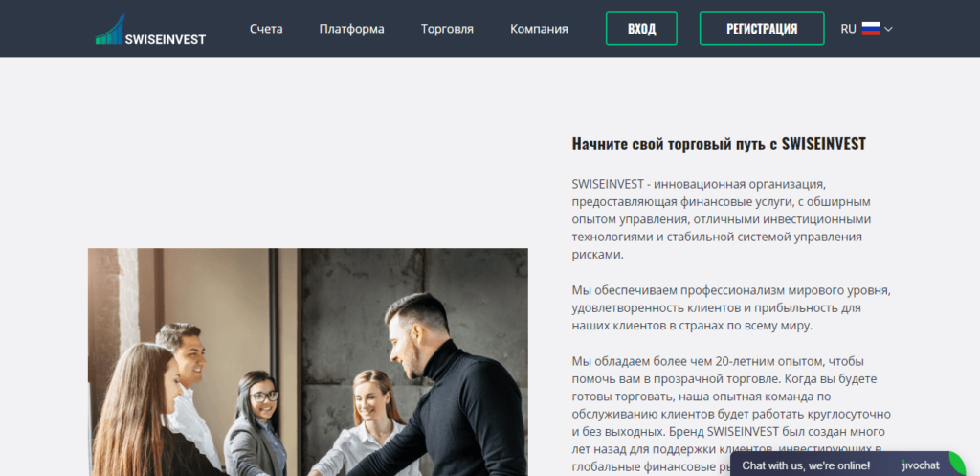Viewport: 980px width, 476px height.
Task: Click the SWISEINVEST logo text
Action: tap(165, 39)
